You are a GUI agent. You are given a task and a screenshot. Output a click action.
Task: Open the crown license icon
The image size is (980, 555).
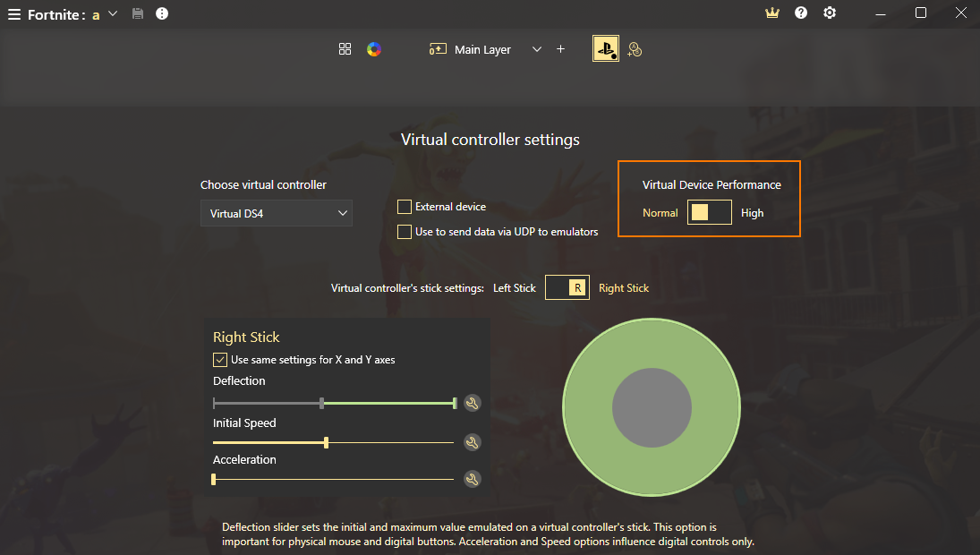pyautogui.click(x=772, y=13)
